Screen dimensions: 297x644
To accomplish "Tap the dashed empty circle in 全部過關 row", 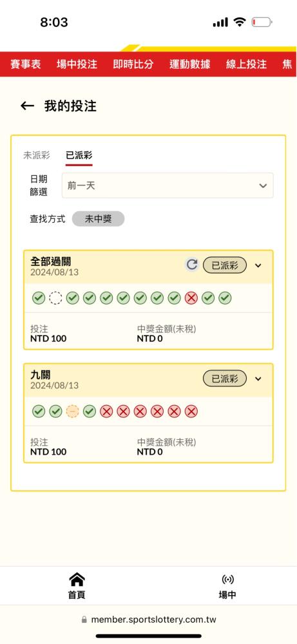I will (x=55, y=298).
